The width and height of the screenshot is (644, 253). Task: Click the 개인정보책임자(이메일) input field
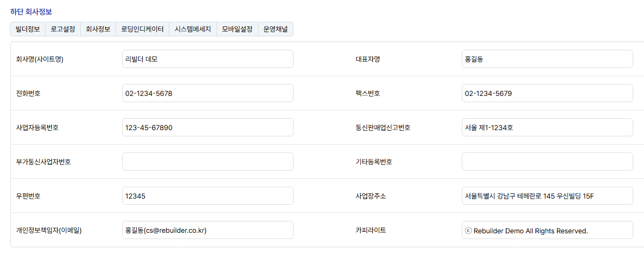pyautogui.click(x=208, y=230)
